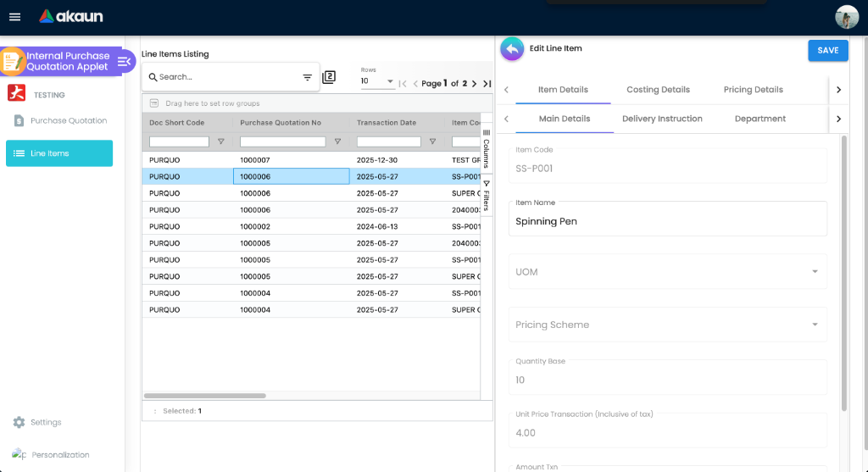This screenshot has height=472, width=868.
Task: Click the Item Name field
Action: [668, 219]
